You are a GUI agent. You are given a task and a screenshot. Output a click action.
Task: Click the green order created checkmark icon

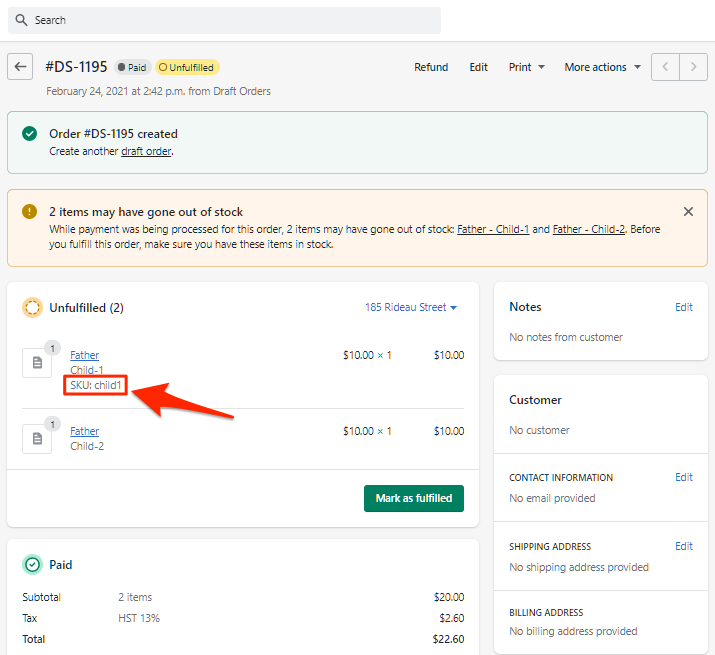[x=30, y=134]
